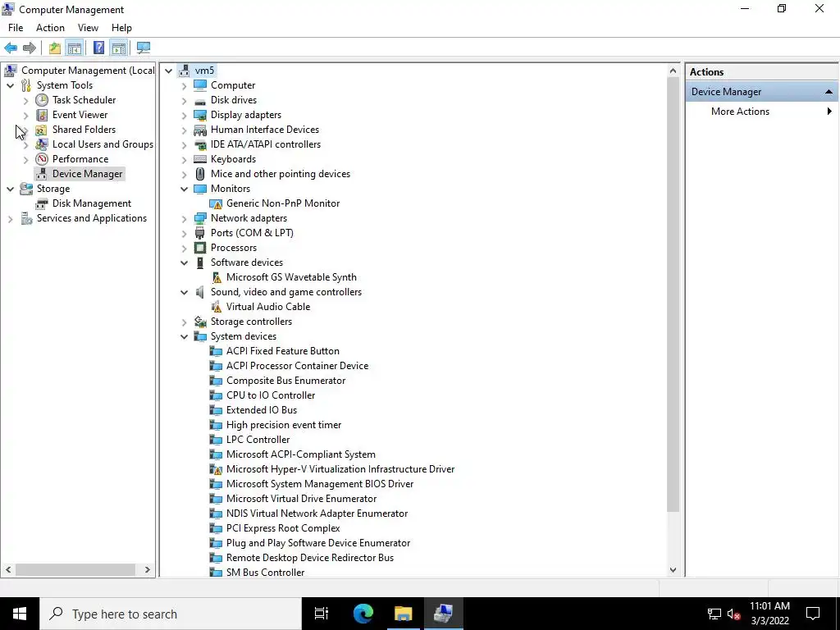The height and width of the screenshot is (630, 840).
Task: Click the device list scroll down arrow
Action: click(673, 570)
